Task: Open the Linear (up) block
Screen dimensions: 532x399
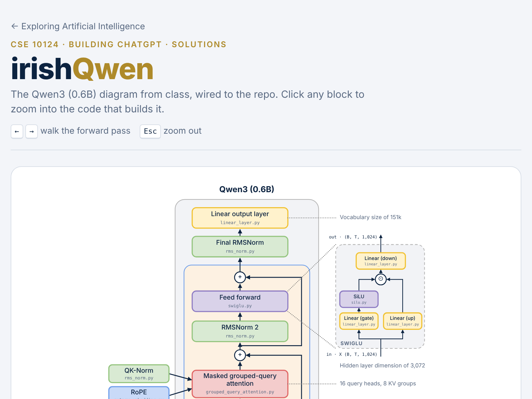Action: point(403,321)
